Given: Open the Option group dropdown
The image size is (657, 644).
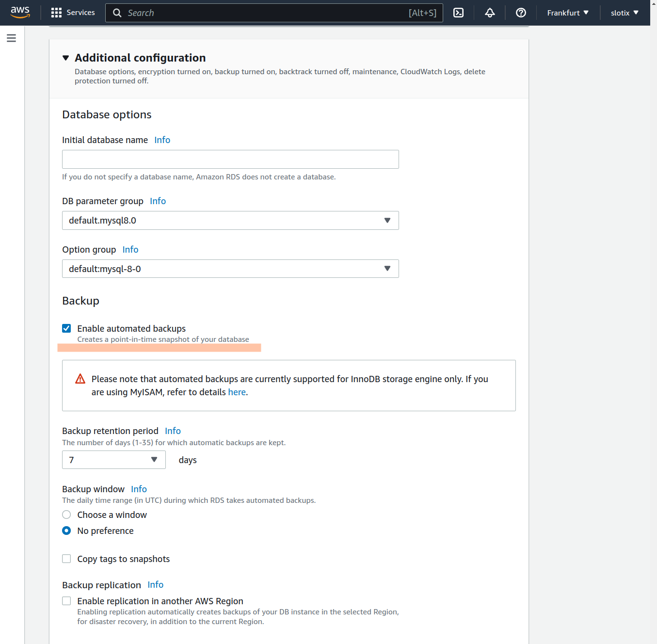Looking at the screenshot, I should (x=230, y=269).
